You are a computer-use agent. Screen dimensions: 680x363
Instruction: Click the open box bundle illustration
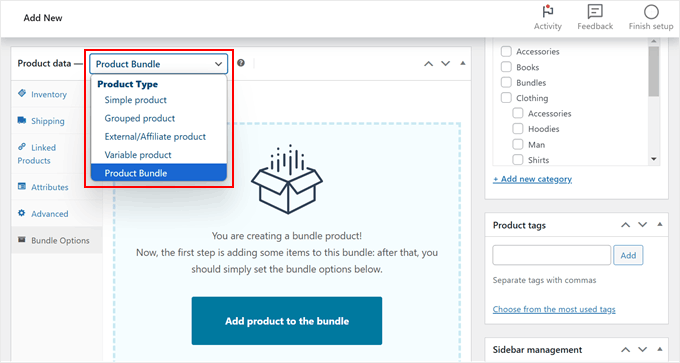point(287,179)
